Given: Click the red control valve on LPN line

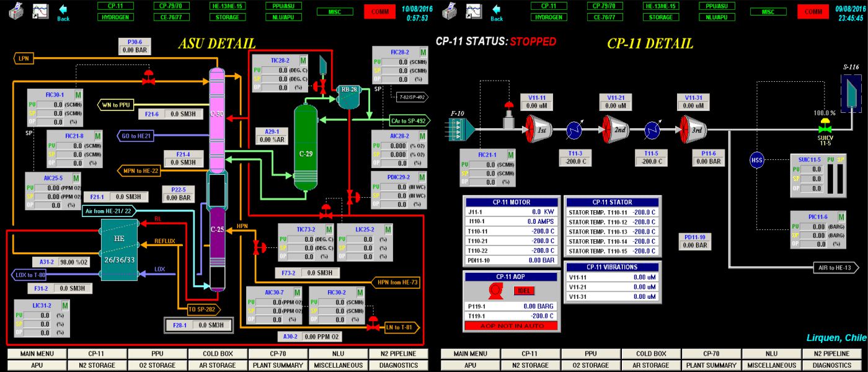Looking at the screenshot, I should (x=148, y=77).
